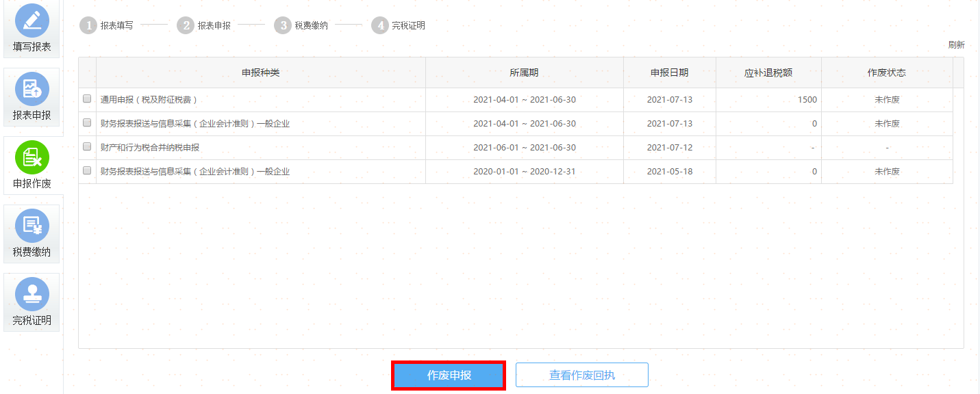Click the 2021-05-18 declaration date cell

pos(670,172)
